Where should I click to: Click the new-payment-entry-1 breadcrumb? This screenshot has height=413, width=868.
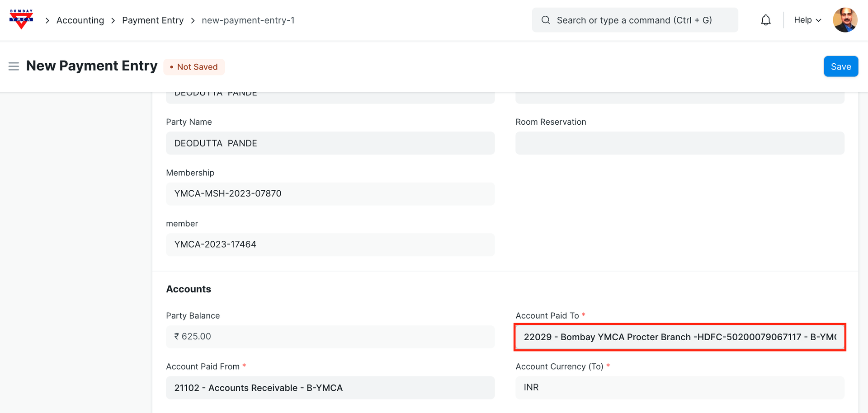tap(248, 20)
